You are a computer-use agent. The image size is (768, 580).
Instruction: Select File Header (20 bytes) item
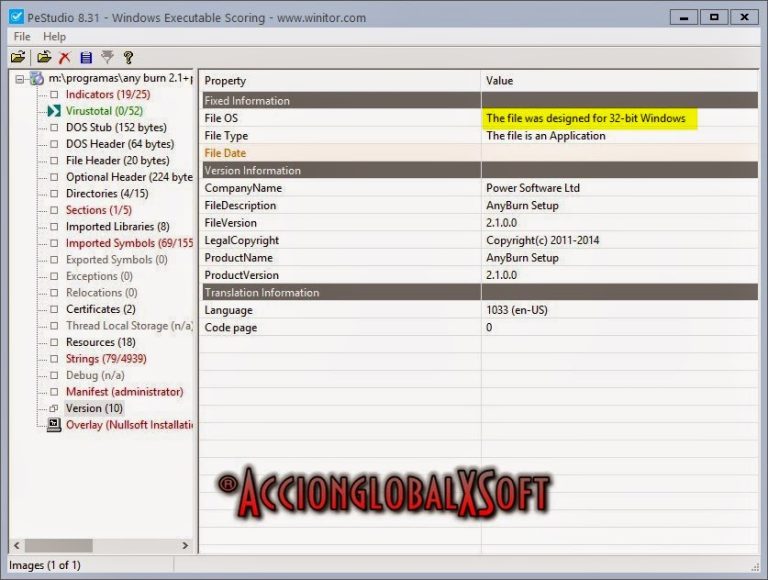[x=118, y=161]
